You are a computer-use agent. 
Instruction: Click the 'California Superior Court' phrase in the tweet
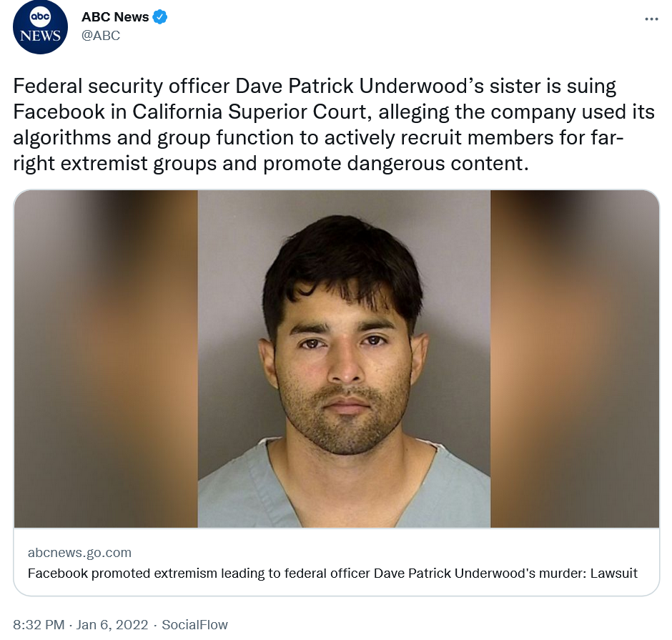pyautogui.click(x=249, y=112)
